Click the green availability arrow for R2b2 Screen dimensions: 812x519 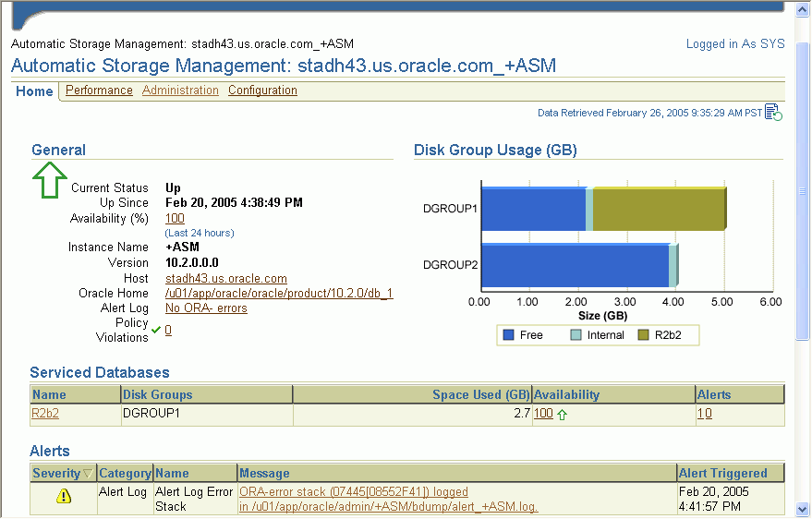click(x=562, y=415)
